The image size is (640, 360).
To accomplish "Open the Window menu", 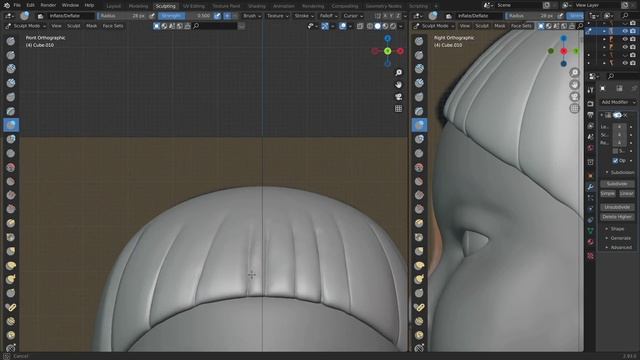I will click(x=70, y=5).
